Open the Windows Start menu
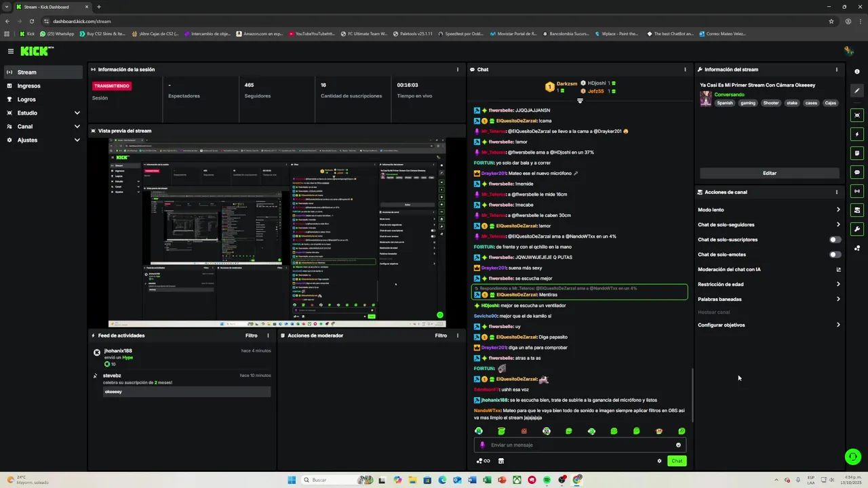The width and height of the screenshot is (868, 488). 292,480
